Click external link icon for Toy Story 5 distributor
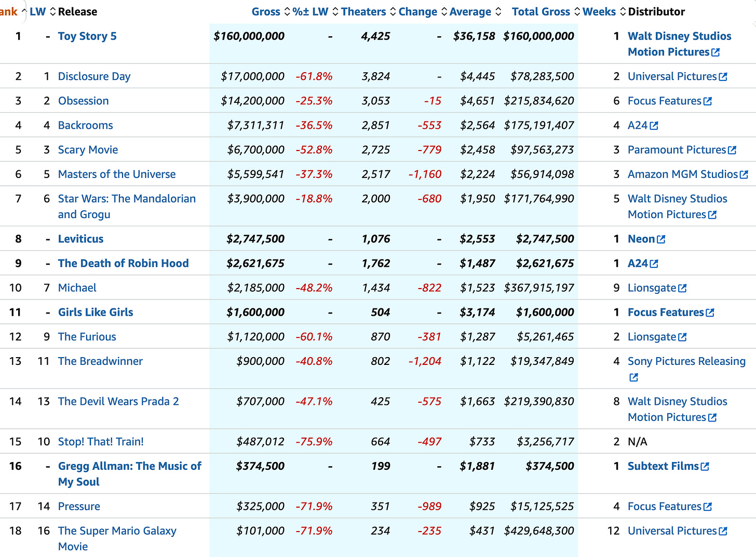 [x=716, y=52]
